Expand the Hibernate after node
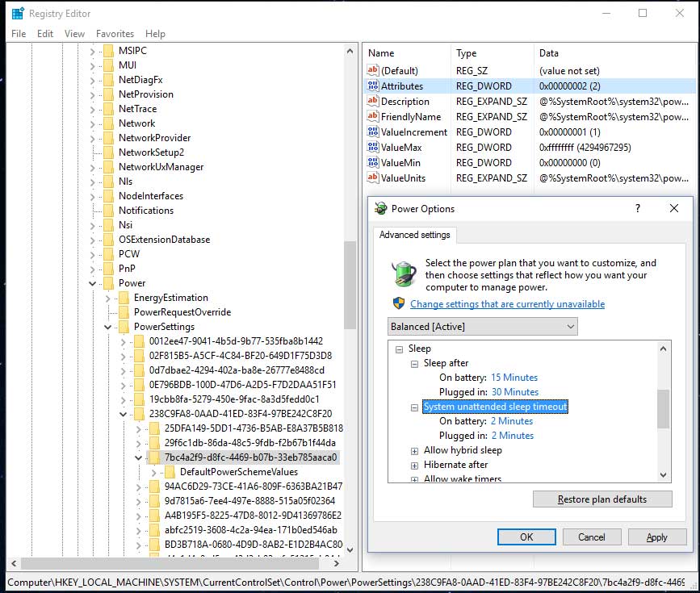The image size is (700, 593). coord(414,466)
